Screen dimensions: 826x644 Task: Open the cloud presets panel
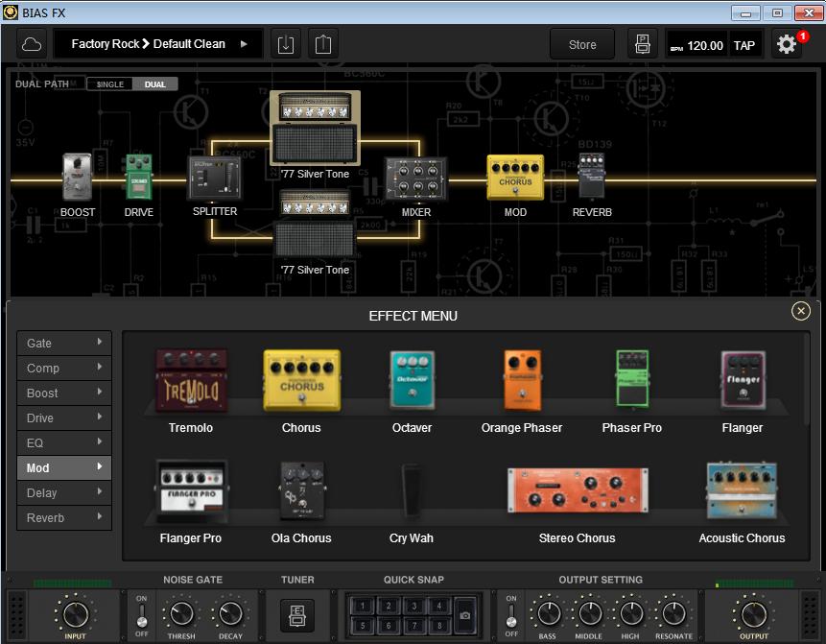(x=33, y=43)
